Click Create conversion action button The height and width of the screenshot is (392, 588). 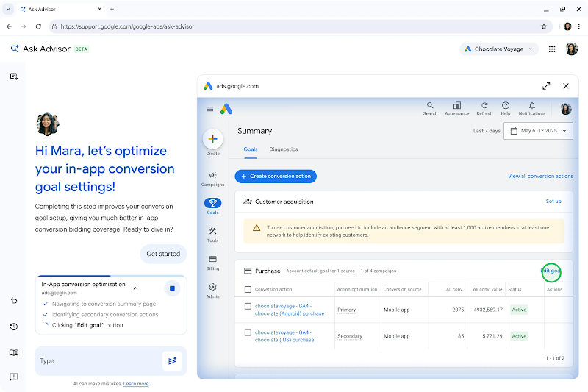coord(276,177)
